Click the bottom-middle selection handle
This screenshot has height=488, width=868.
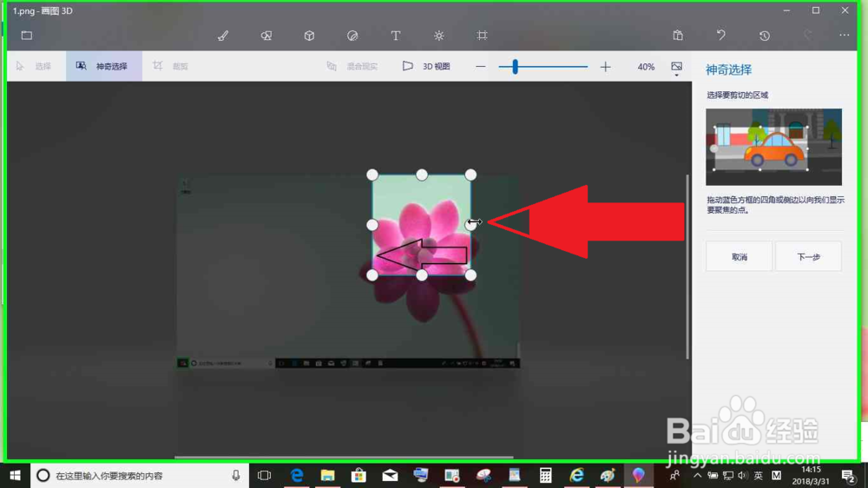pyautogui.click(x=422, y=275)
